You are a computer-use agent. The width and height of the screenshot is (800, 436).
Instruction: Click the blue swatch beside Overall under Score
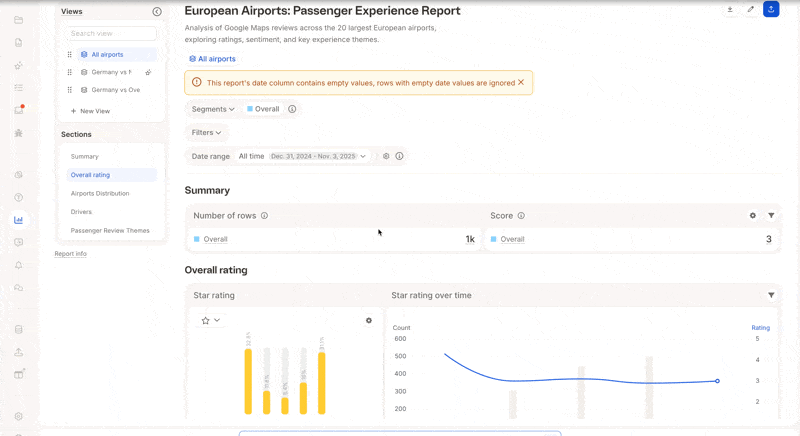(x=493, y=239)
